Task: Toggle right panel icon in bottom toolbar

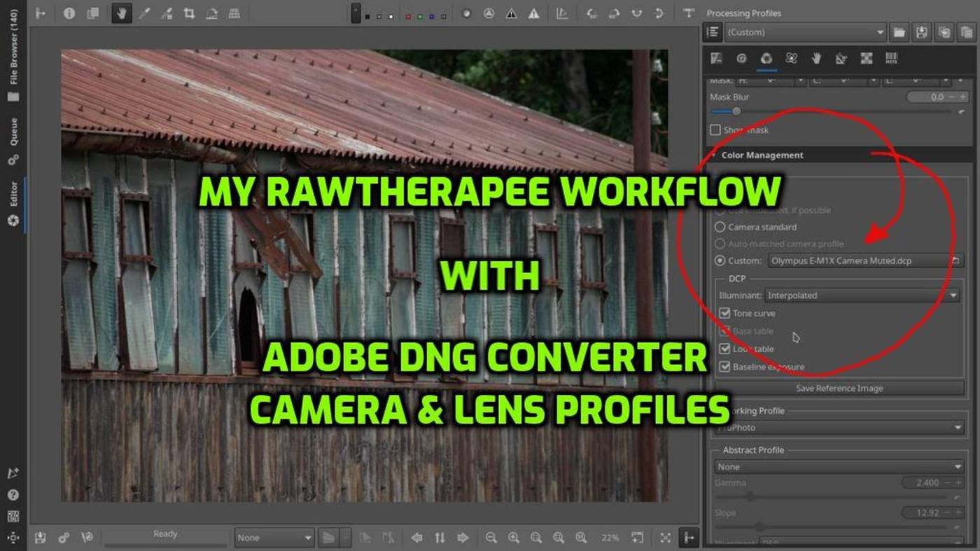Action: 689,538
